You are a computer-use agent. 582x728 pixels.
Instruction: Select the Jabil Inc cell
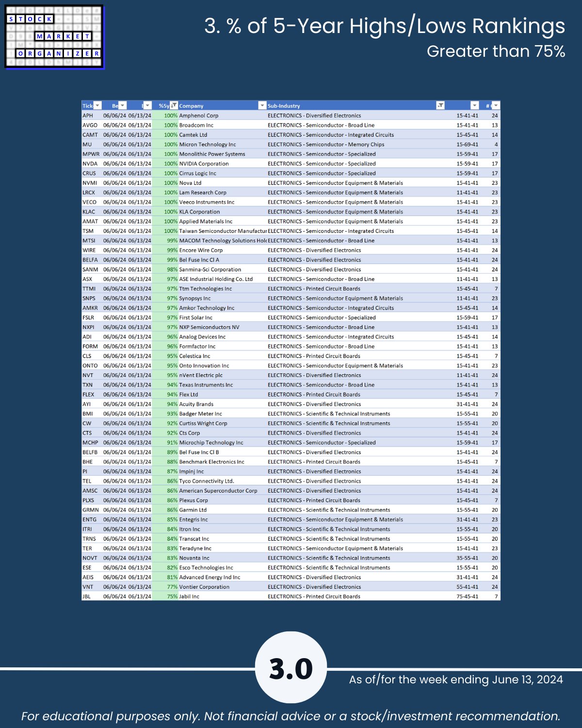pyautogui.click(x=189, y=596)
